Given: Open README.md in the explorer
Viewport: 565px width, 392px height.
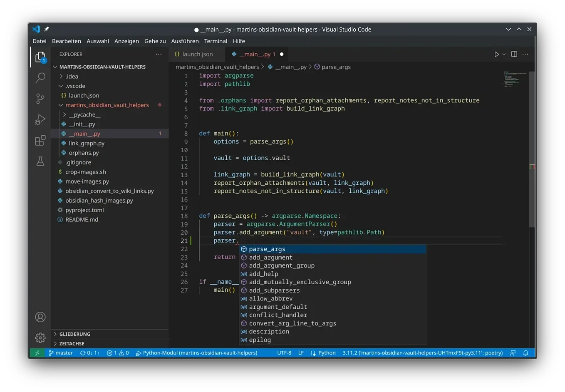Looking at the screenshot, I should [x=82, y=220].
